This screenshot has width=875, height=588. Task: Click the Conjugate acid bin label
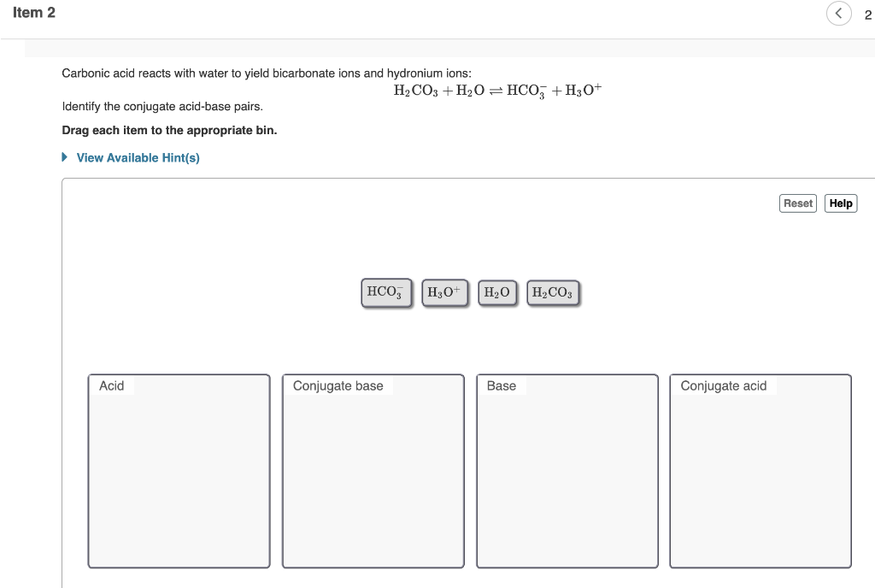723,385
